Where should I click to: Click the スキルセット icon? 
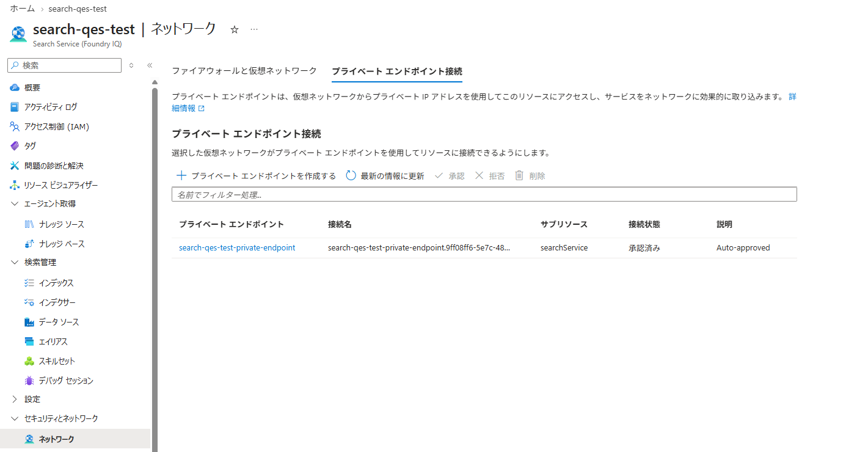[29, 361]
